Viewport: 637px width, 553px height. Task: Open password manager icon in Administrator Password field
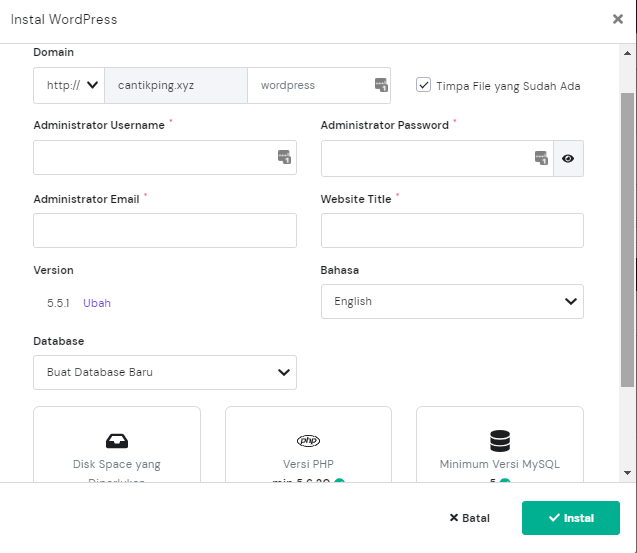(541, 158)
